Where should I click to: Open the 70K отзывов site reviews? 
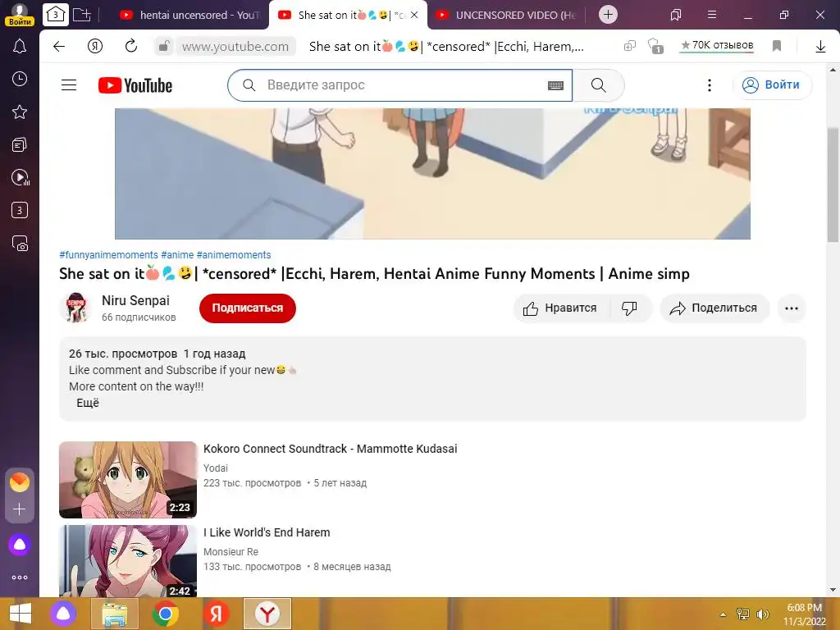pyautogui.click(x=717, y=46)
